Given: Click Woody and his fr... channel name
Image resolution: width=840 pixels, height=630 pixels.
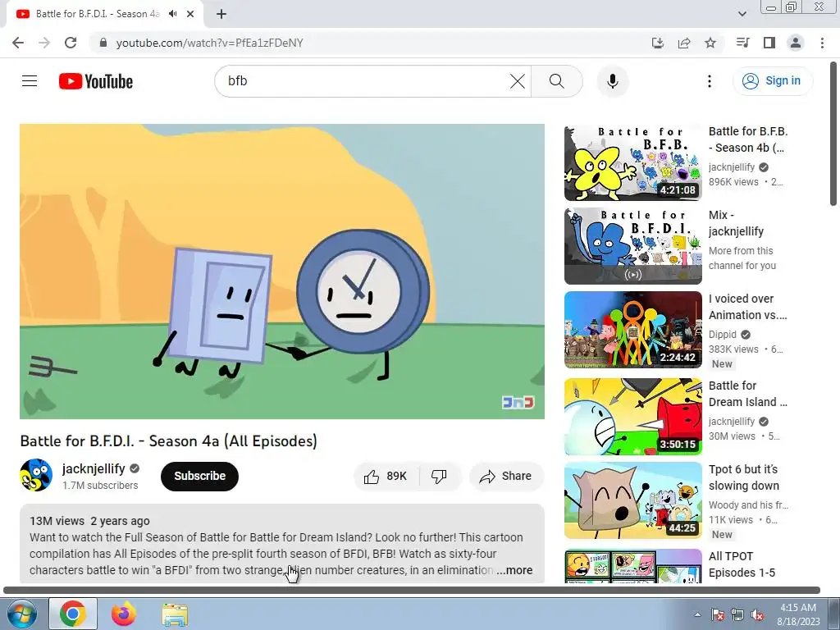Looking at the screenshot, I should [748, 504].
